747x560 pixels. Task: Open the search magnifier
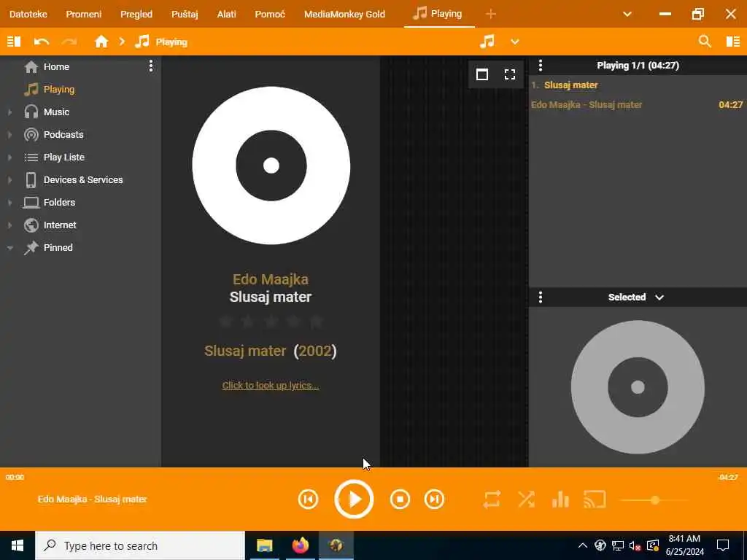tap(705, 42)
